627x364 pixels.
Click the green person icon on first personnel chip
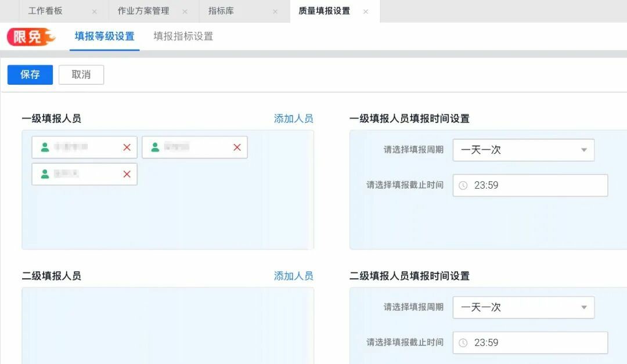click(x=44, y=147)
